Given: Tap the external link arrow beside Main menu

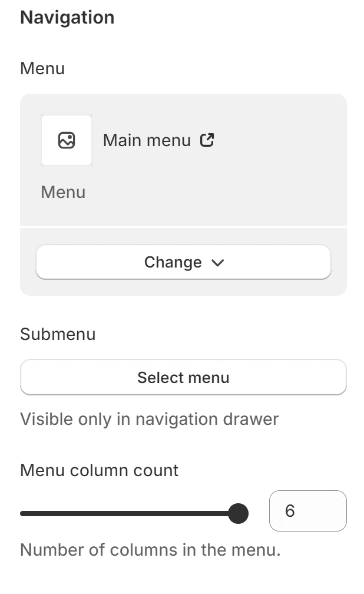Looking at the screenshot, I should (207, 140).
